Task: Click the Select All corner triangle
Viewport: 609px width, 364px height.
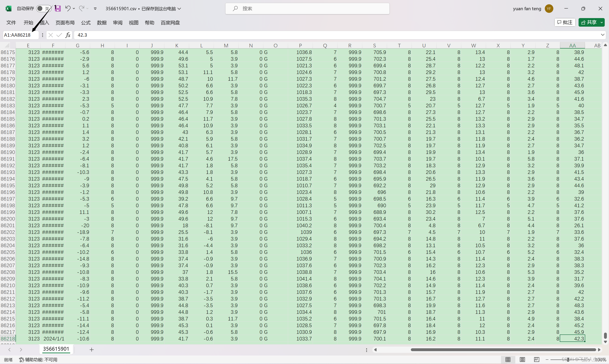Action: click(x=7, y=45)
